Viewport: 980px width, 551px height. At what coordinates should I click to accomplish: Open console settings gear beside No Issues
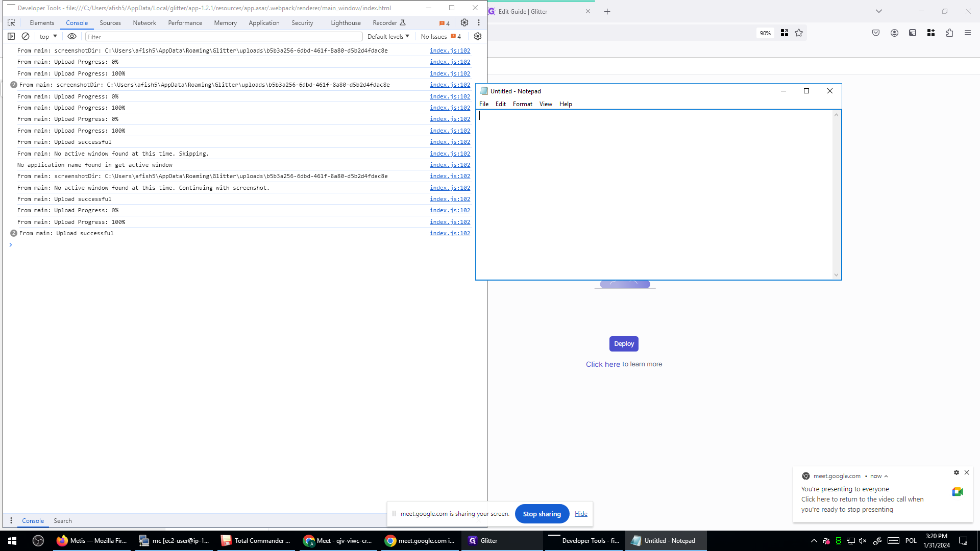pos(478,37)
